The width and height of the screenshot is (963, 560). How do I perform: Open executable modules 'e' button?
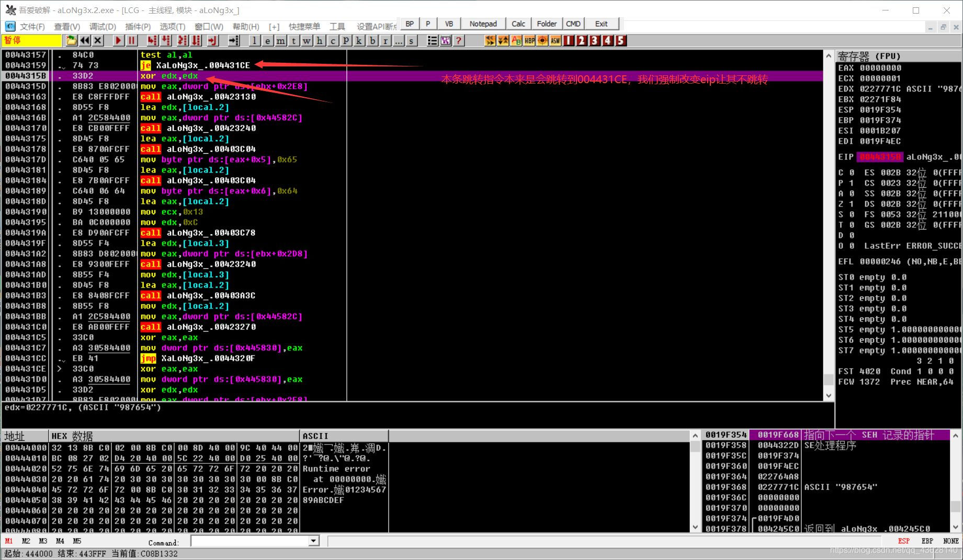click(267, 40)
